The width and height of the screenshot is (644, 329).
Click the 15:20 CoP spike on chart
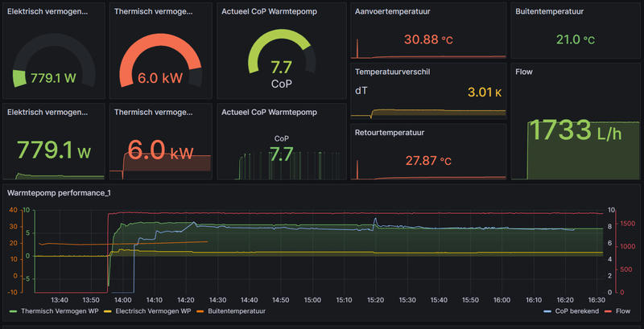[375, 221]
